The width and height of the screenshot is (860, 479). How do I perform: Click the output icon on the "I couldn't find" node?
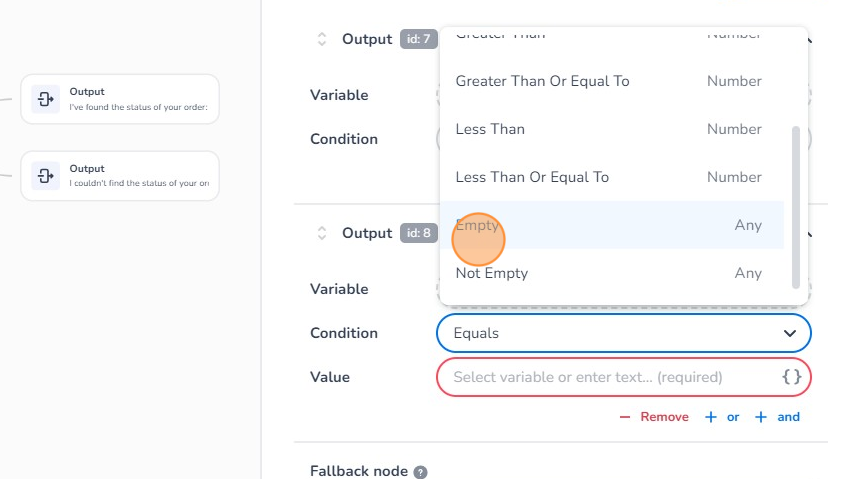[45, 176]
